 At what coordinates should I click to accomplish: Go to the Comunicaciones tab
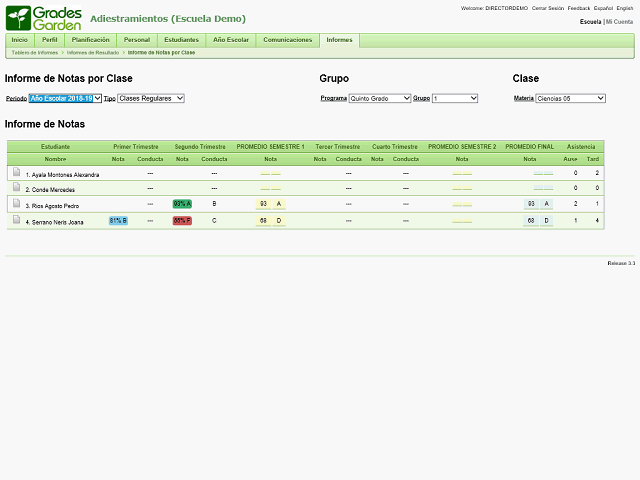288,40
